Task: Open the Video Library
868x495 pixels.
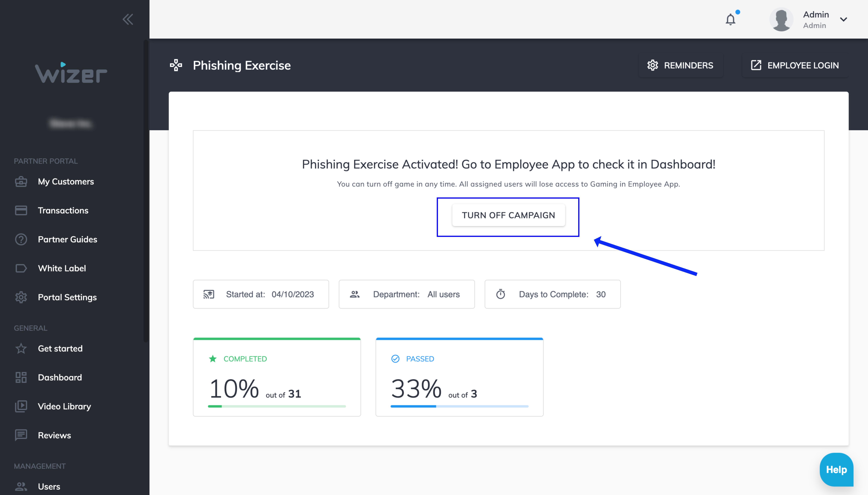Action: coord(64,406)
